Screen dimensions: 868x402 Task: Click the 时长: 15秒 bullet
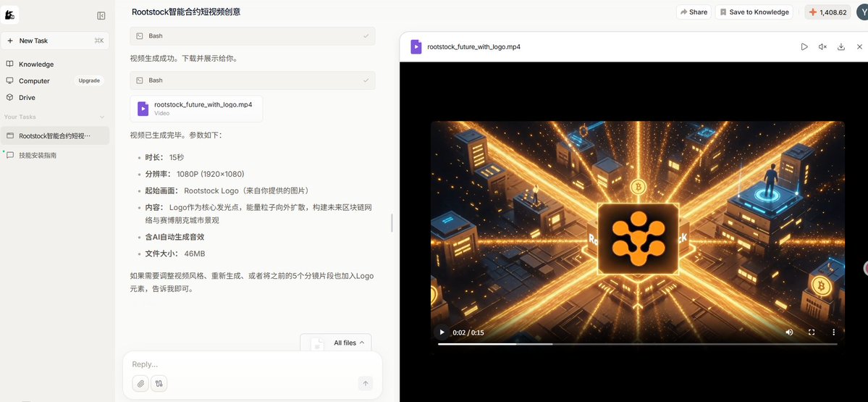(165, 157)
